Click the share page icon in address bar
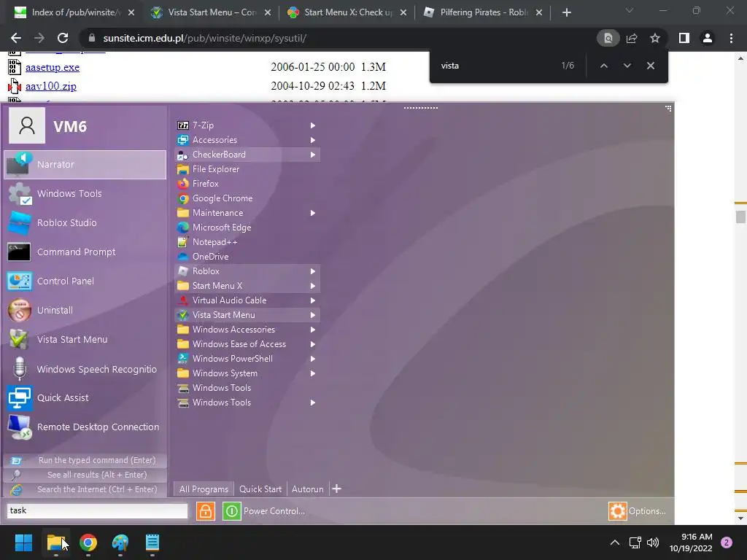This screenshot has width=747, height=560. pyautogui.click(x=632, y=38)
